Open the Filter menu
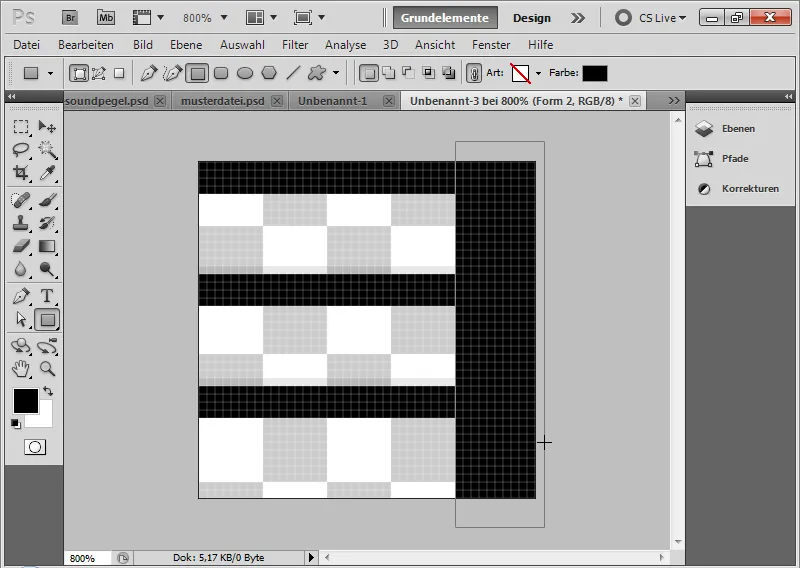The image size is (800, 568). click(x=295, y=45)
